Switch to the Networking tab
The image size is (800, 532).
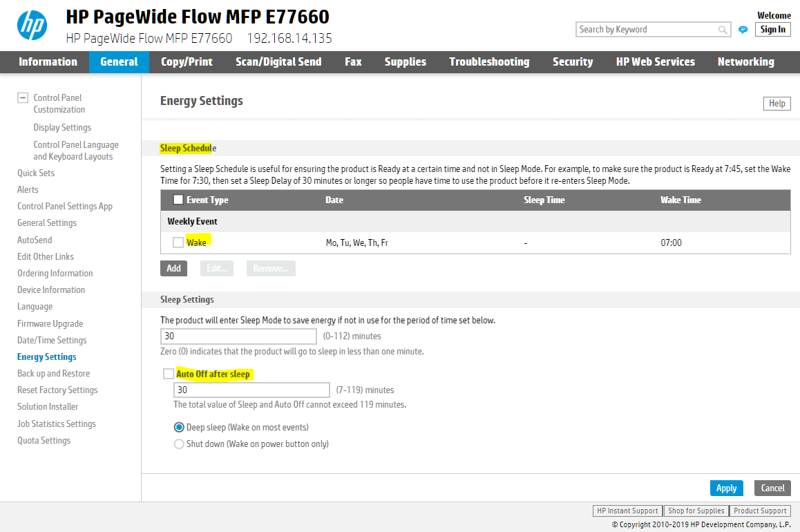(x=745, y=61)
